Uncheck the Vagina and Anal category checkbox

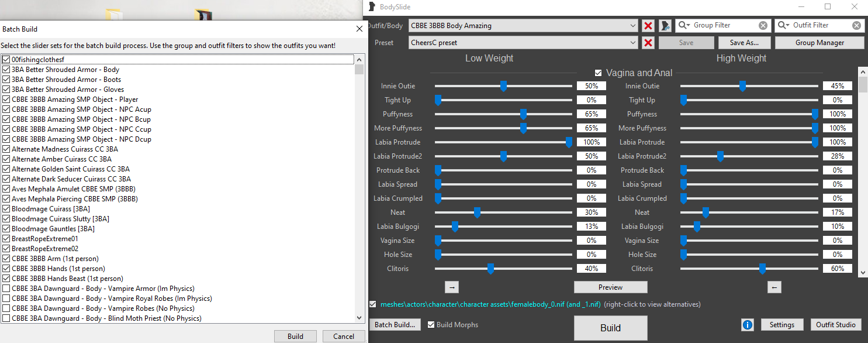click(598, 73)
